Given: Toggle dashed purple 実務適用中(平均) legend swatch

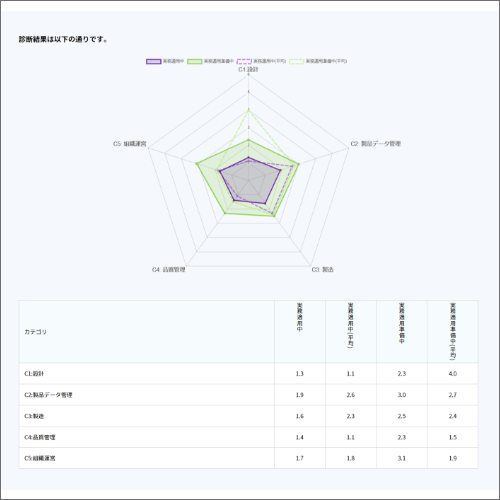Looking at the screenshot, I should click(244, 61).
